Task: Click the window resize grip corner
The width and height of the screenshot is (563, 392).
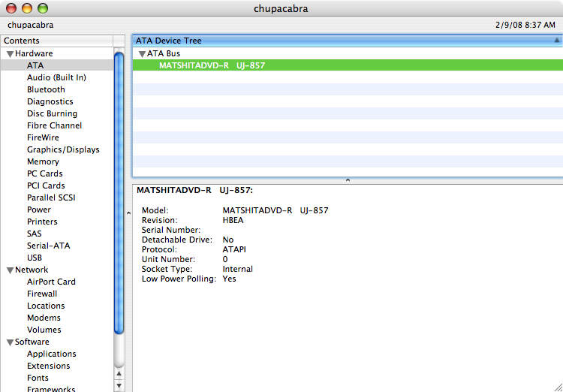Action: click(x=558, y=387)
